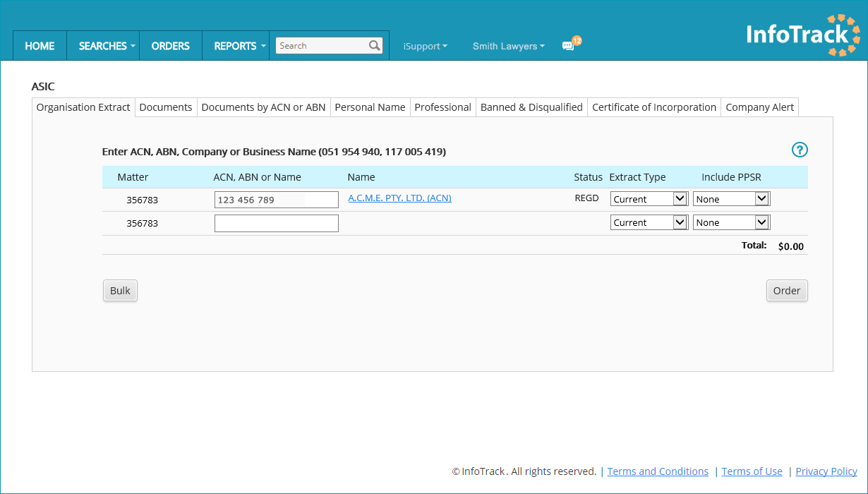The width and height of the screenshot is (868, 494).
Task: Switch to the Banned & Disqualified tab
Action: pyautogui.click(x=531, y=107)
